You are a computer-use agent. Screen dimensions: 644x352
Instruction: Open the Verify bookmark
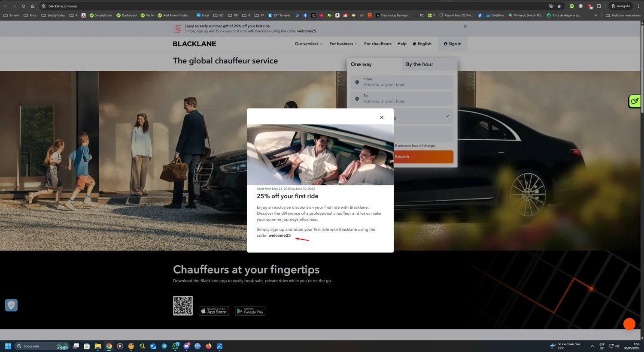147,15
